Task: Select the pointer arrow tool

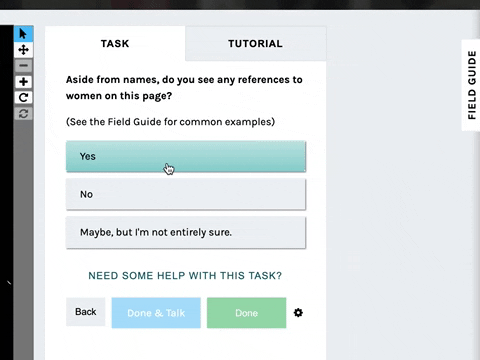Action: (23, 34)
